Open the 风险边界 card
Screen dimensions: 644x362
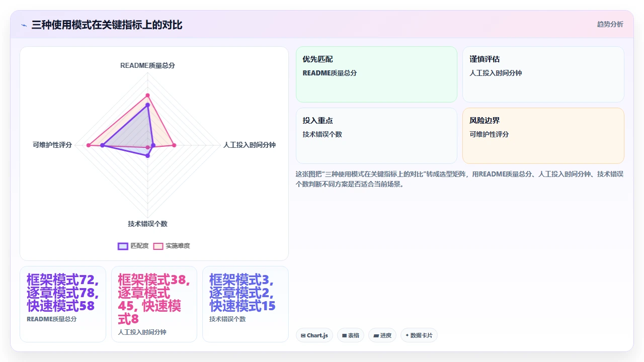point(543,136)
